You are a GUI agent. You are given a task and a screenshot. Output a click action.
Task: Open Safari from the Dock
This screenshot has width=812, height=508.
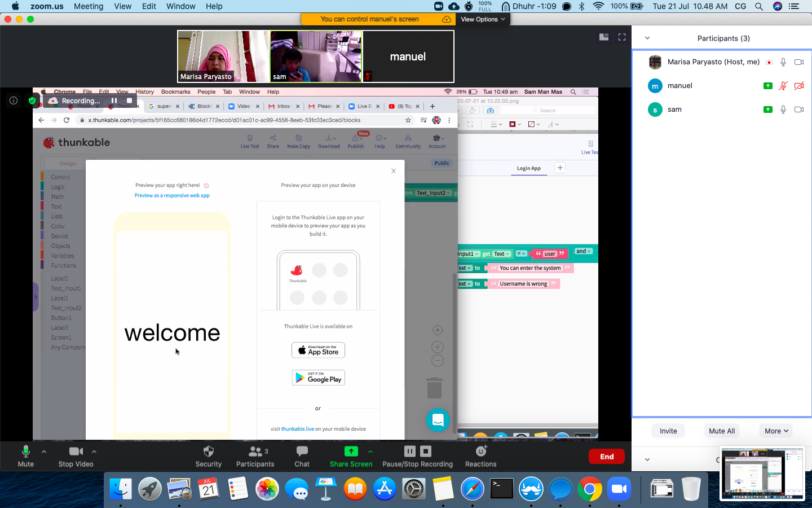pos(473,489)
